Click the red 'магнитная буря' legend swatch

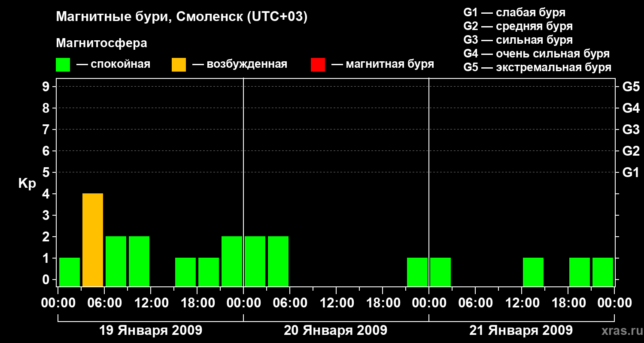pyautogui.click(x=318, y=64)
